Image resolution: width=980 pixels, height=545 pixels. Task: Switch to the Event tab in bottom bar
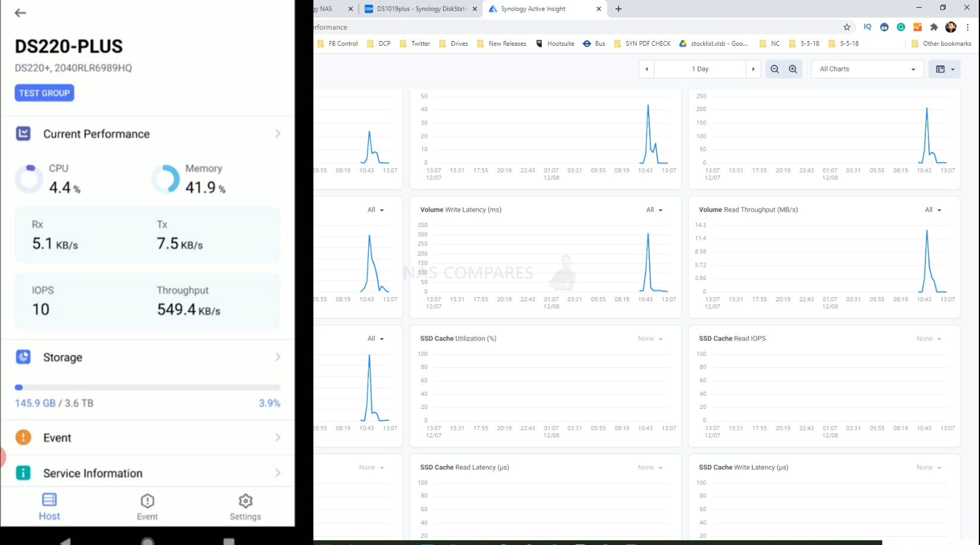pyautogui.click(x=147, y=506)
